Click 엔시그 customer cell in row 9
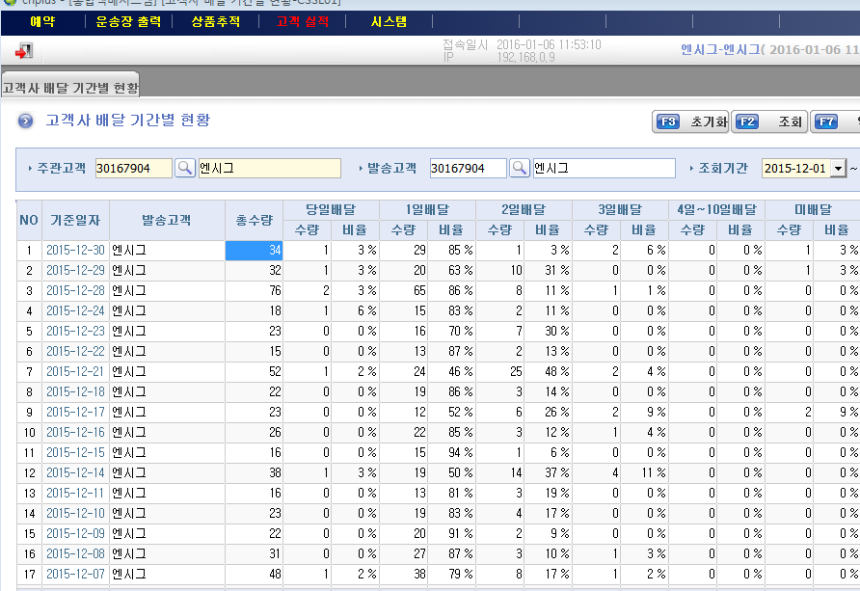The image size is (860, 591). [167, 412]
